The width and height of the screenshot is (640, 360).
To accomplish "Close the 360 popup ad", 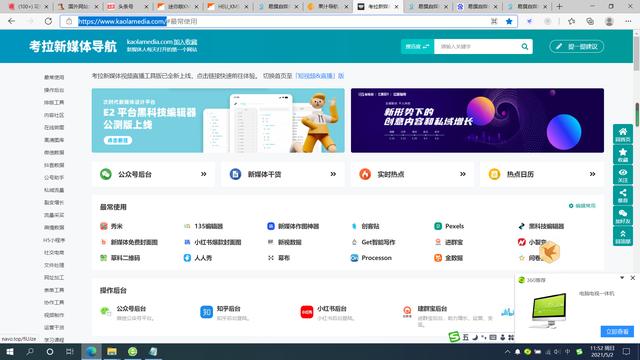I will tap(633, 278).
